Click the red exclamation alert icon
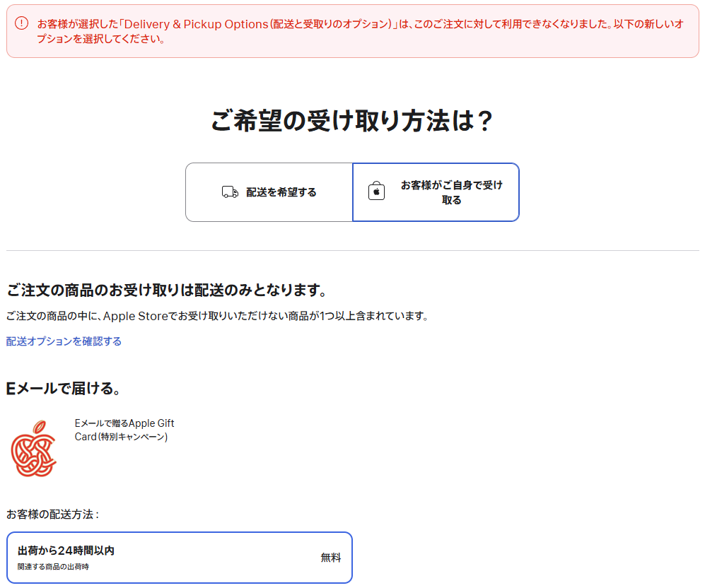 22,23
